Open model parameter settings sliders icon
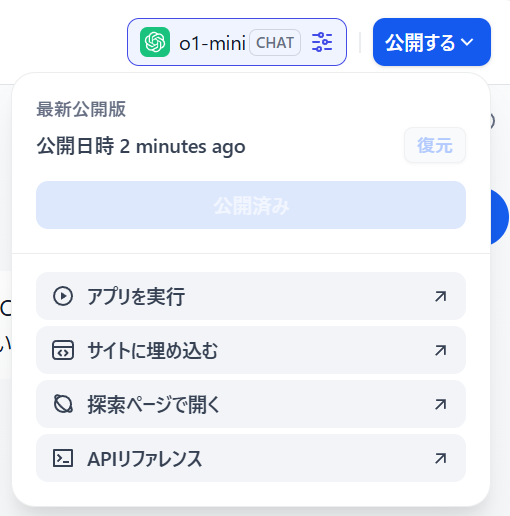The width and height of the screenshot is (510, 516). point(322,42)
